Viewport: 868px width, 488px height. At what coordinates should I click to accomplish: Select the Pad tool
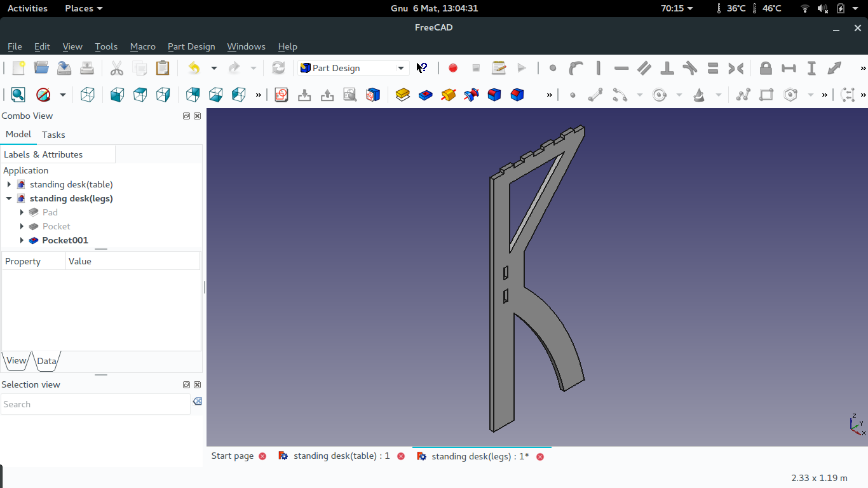[403, 95]
